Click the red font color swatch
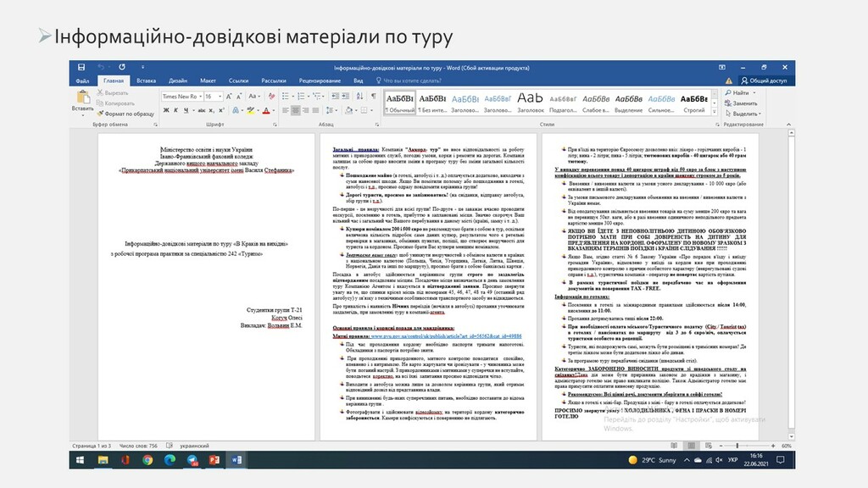The width and height of the screenshot is (868, 488). coord(265,111)
